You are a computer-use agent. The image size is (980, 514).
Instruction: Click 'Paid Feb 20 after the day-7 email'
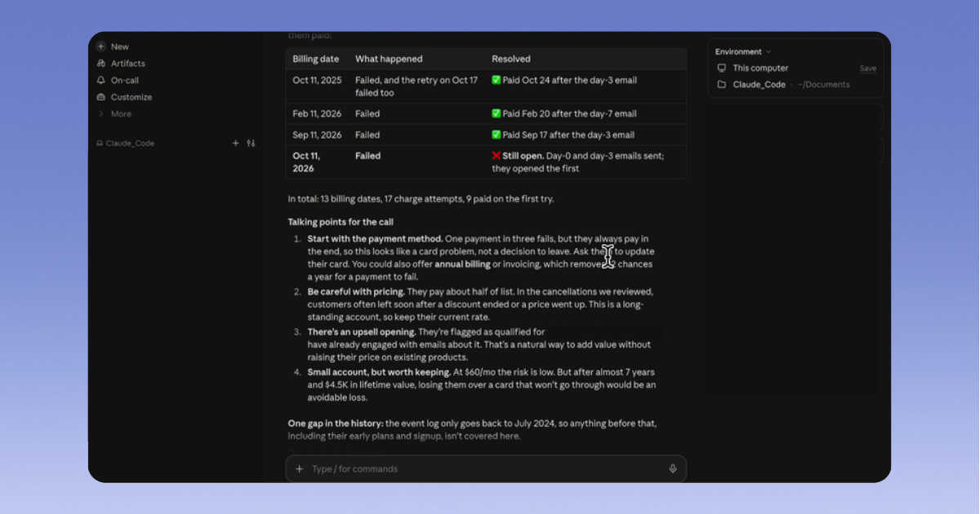(x=569, y=114)
